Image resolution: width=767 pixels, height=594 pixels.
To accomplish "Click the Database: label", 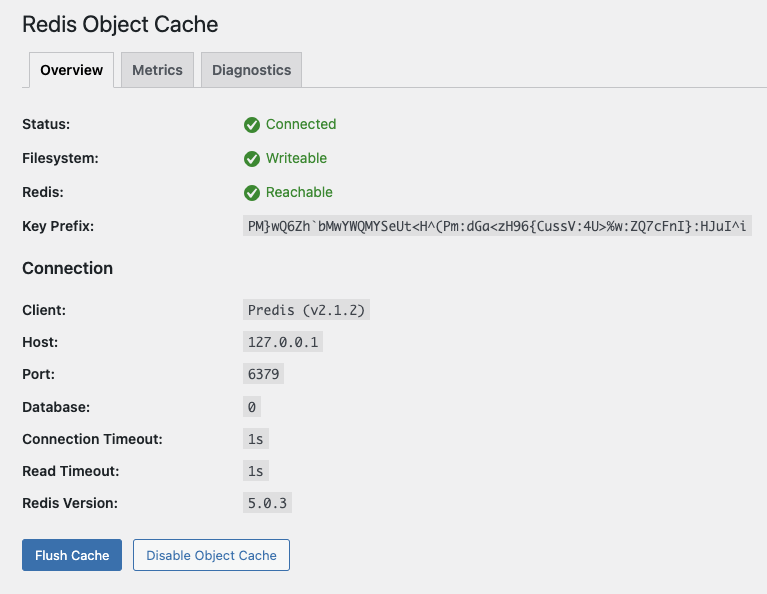I will [56, 407].
